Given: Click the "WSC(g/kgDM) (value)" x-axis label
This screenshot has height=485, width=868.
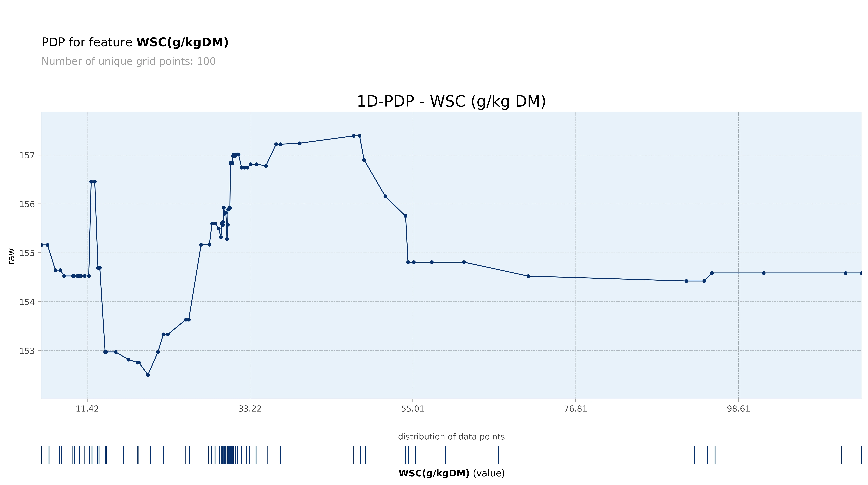Looking at the screenshot, I should [451, 473].
